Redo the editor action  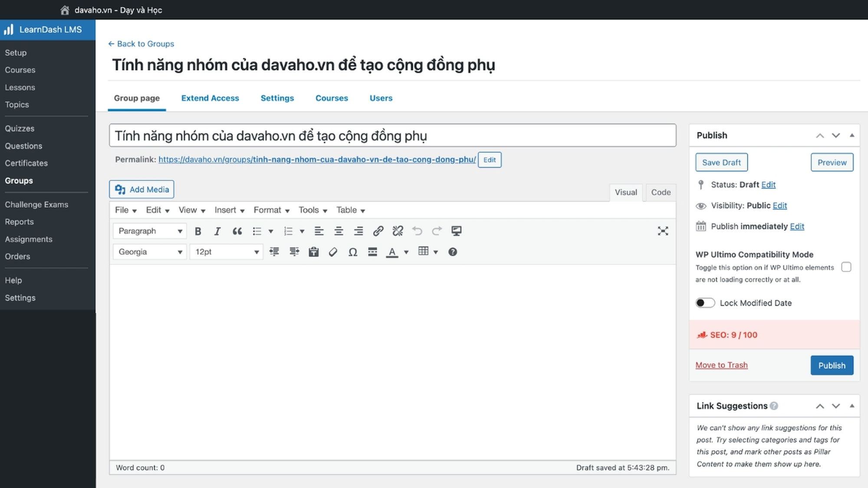click(437, 231)
